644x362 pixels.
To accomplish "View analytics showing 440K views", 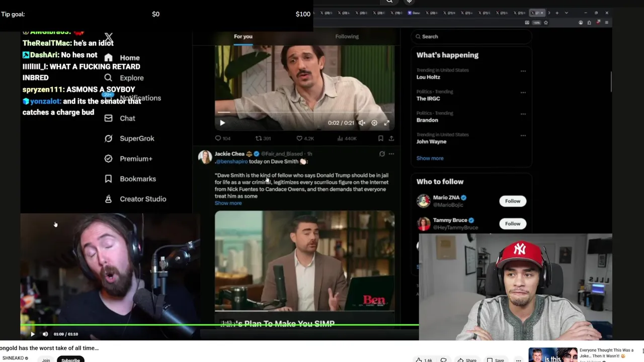I will pos(347,138).
